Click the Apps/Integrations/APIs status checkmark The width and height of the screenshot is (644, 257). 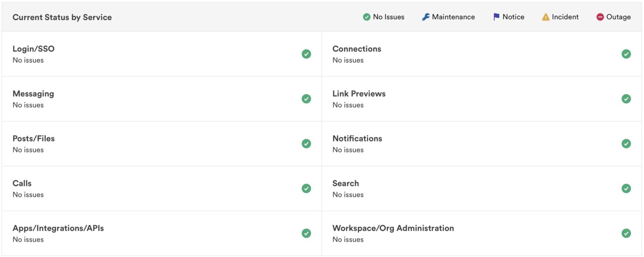point(306,233)
